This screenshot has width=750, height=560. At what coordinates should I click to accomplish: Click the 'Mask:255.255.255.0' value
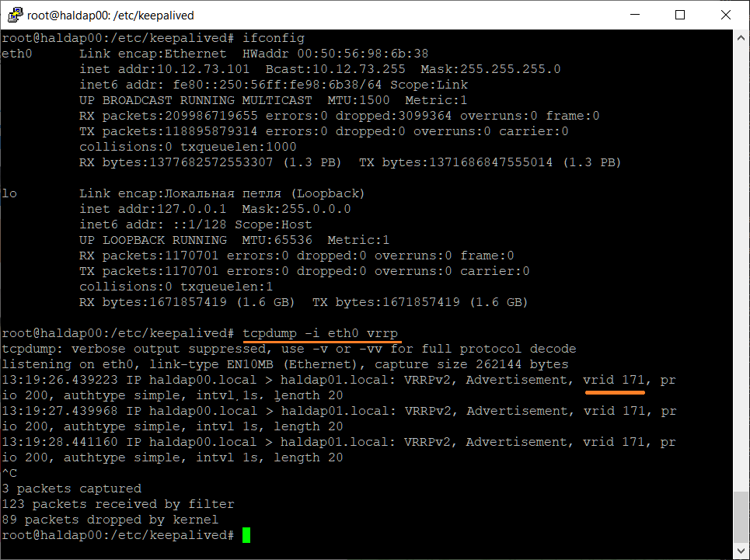pos(490,69)
